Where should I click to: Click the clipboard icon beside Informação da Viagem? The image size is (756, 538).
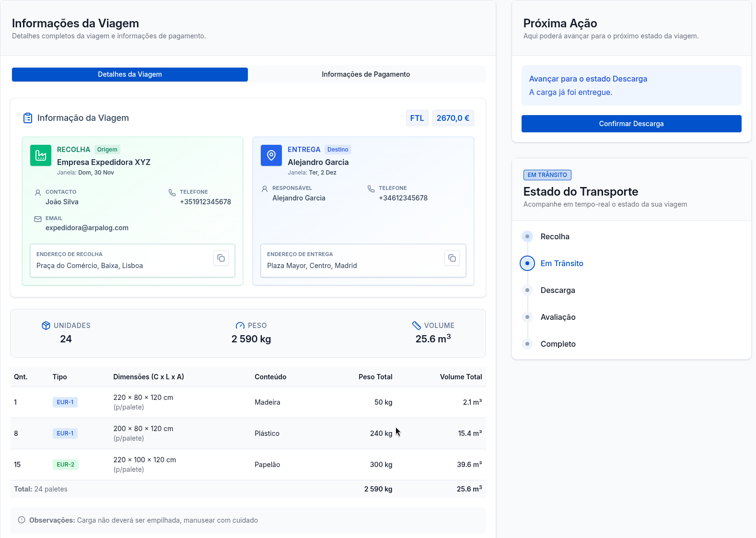[x=28, y=118]
